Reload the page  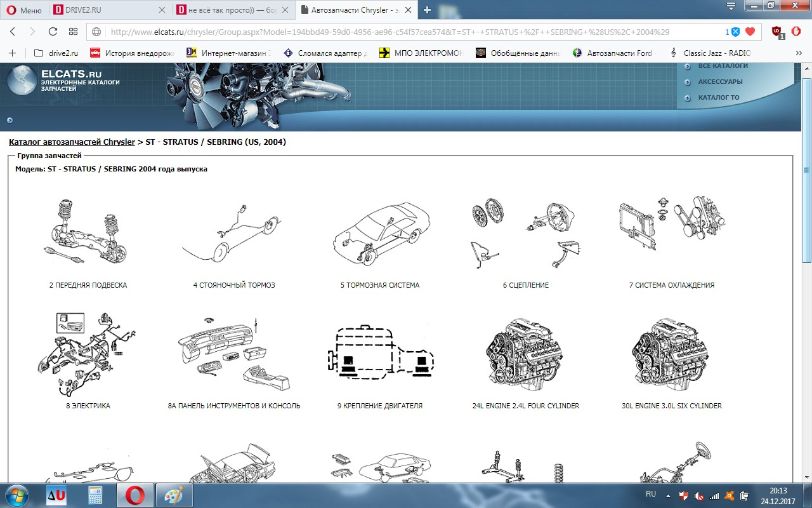(x=53, y=32)
